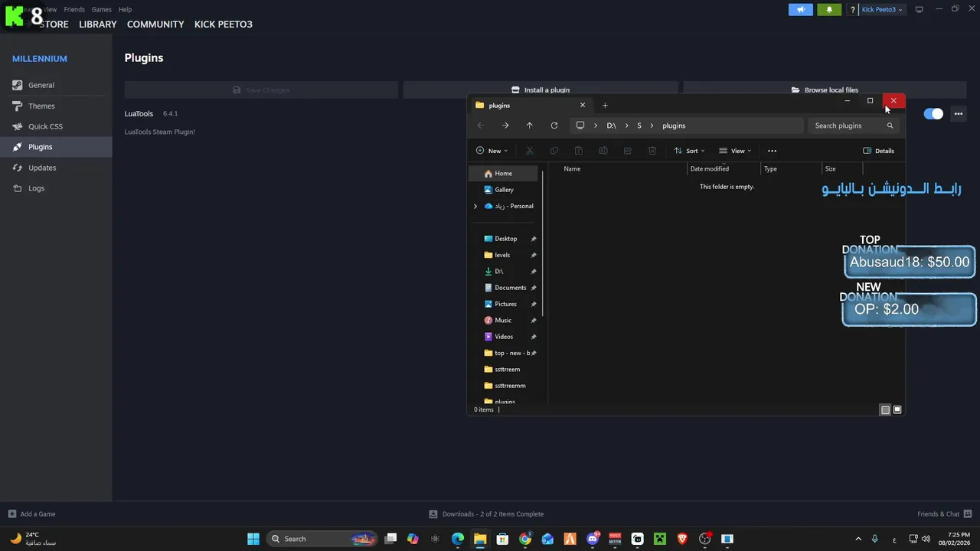Open Steam Friends menu

click(74, 9)
